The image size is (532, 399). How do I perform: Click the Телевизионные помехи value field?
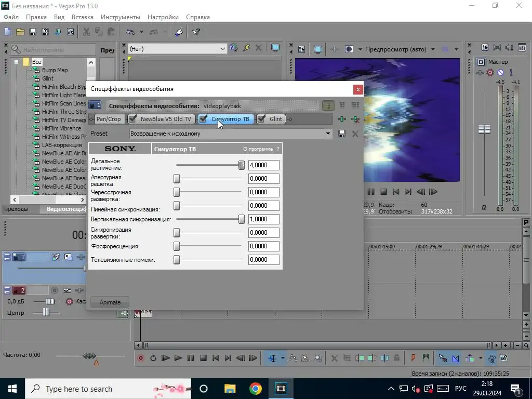click(x=263, y=260)
